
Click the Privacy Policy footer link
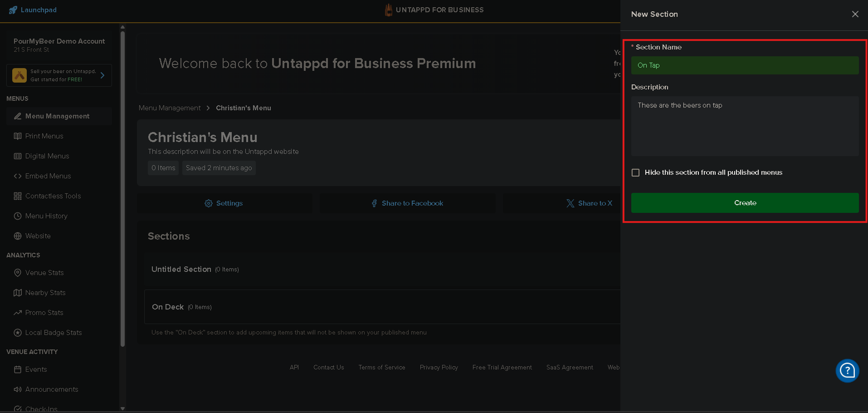point(439,368)
